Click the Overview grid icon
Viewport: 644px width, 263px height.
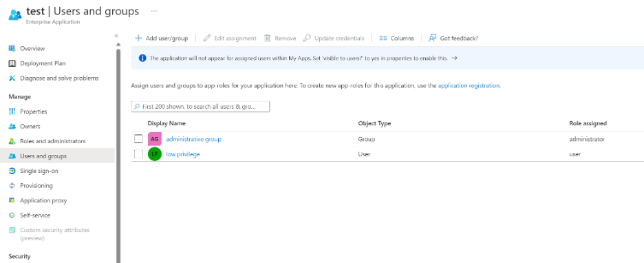click(12, 48)
